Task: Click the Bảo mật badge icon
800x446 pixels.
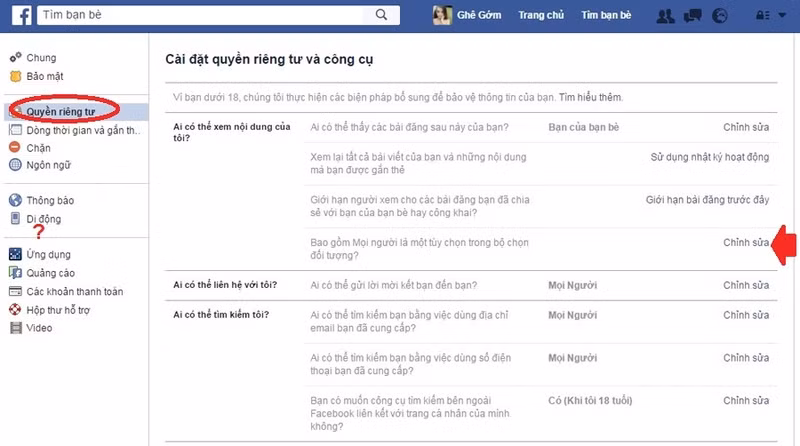Action: [x=15, y=76]
